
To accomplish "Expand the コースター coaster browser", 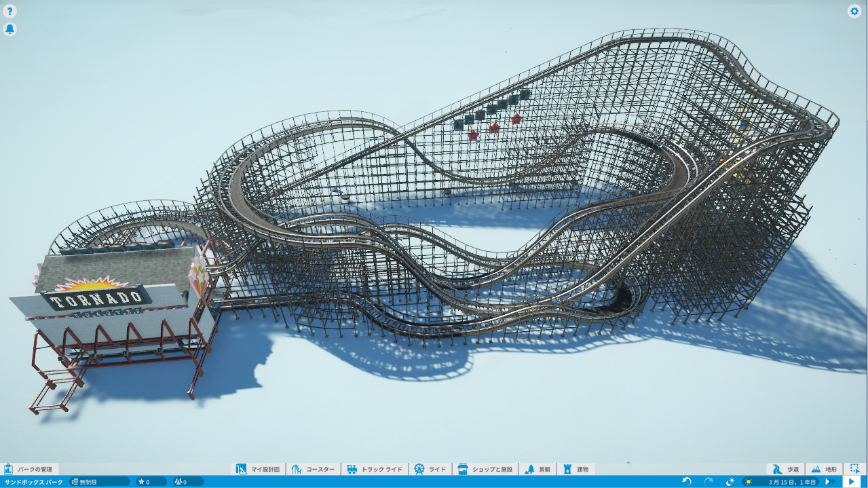I will click(x=314, y=469).
